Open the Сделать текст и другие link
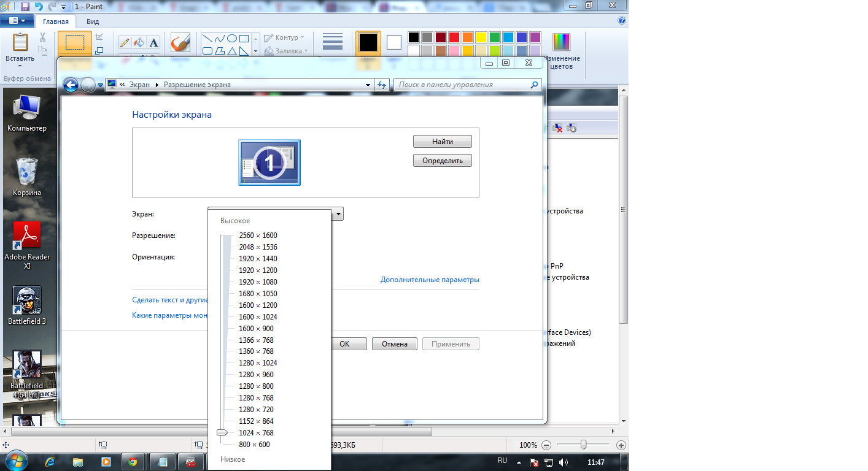The height and width of the screenshot is (471, 868). coord(170,300)
